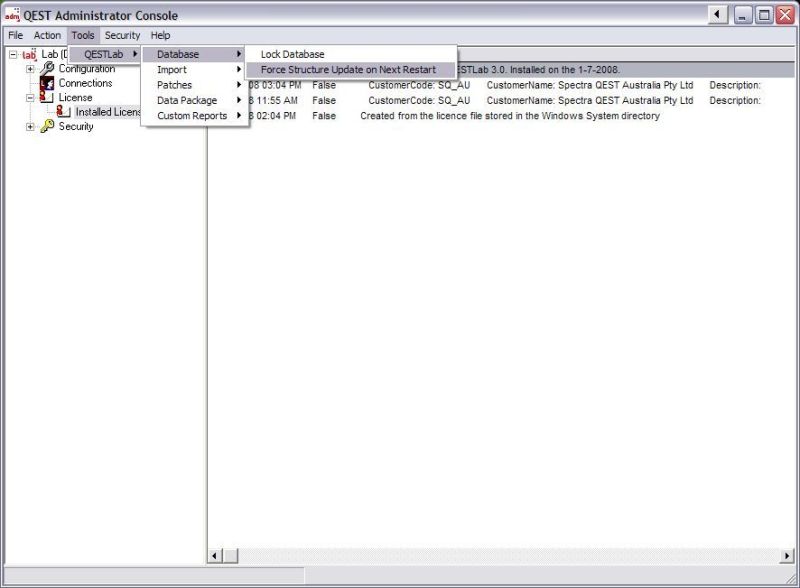Open the Security menu
This screenshot has width=800, height=588.
coord(121,35)
